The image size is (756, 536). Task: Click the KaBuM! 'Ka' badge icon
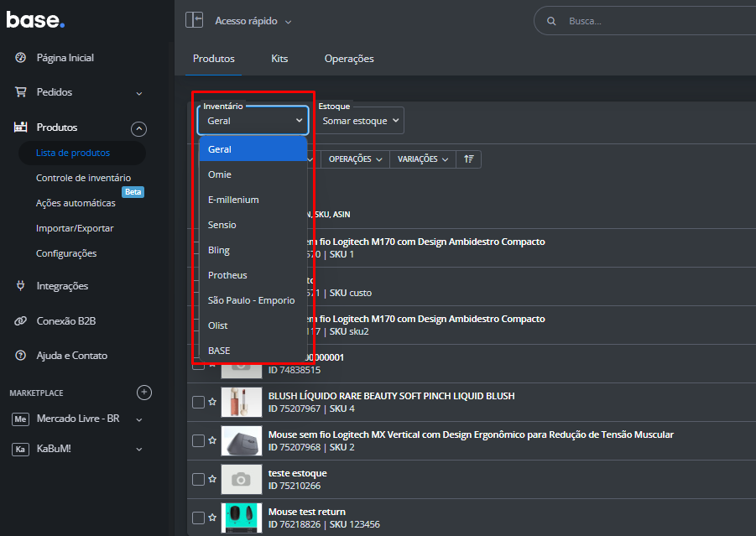tap(20, 450)
